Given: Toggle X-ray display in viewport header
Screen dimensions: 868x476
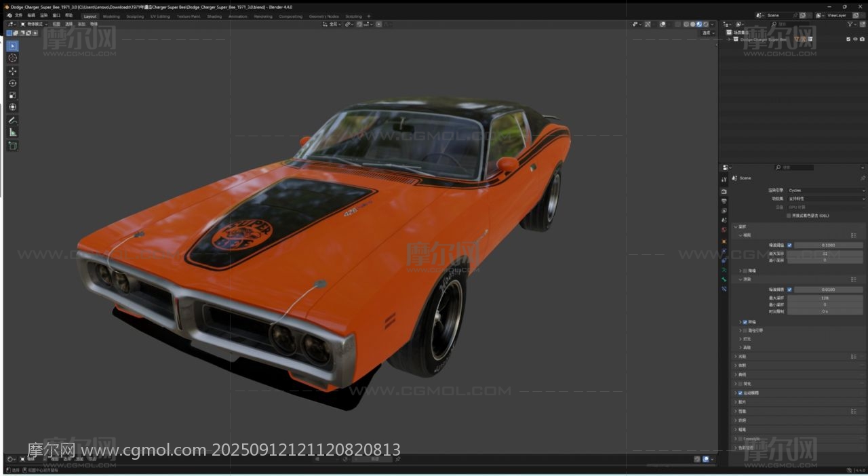Looking at the screenshot, I should (x=678, y=24).
